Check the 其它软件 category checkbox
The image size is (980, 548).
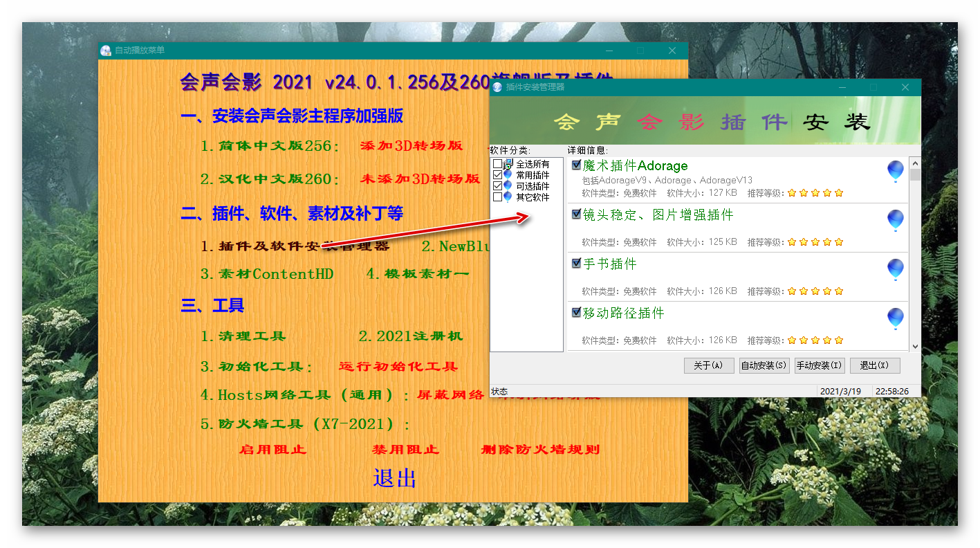[x=497, y=197]
